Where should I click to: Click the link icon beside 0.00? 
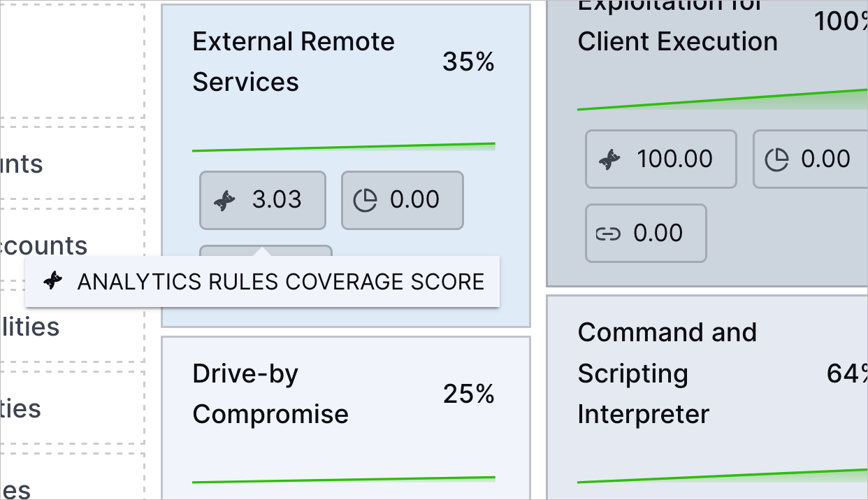(x=608, y=234)
